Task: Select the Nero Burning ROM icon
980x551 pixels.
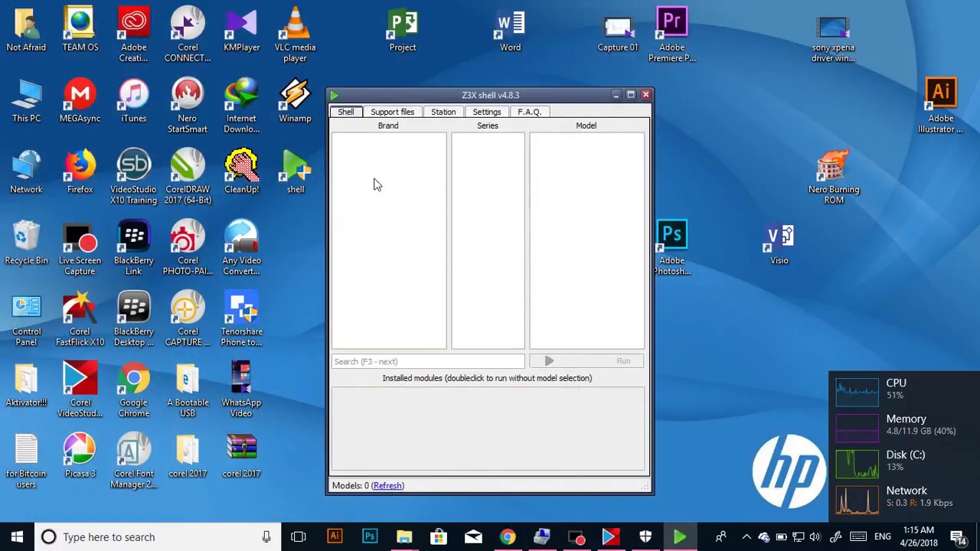Action: point(833,178)
